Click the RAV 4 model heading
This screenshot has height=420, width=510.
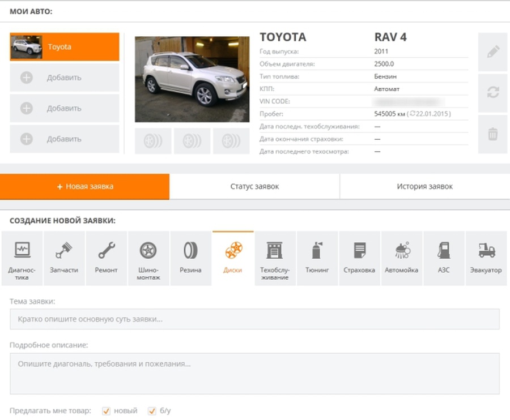click(x=390, y=37)
